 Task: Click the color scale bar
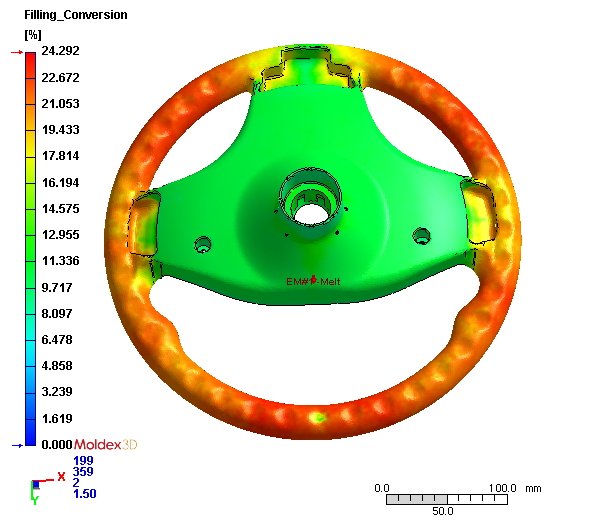(30, 249)
